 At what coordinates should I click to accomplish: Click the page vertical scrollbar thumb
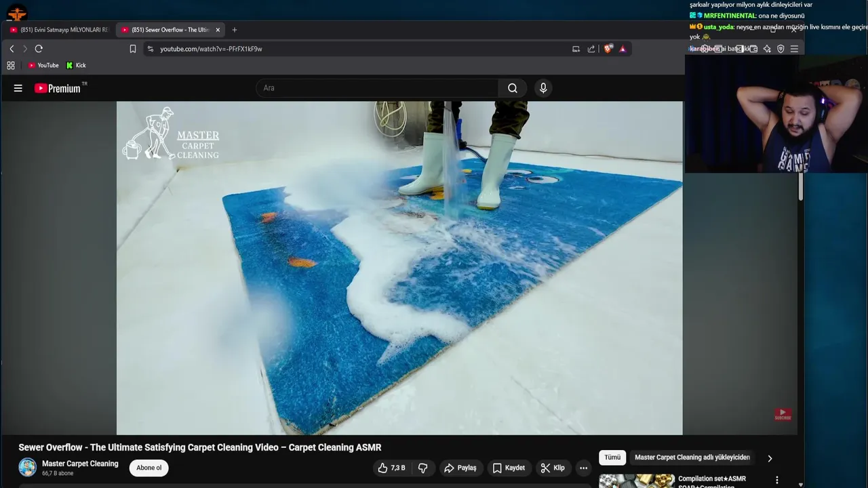[x=800, y=186]
